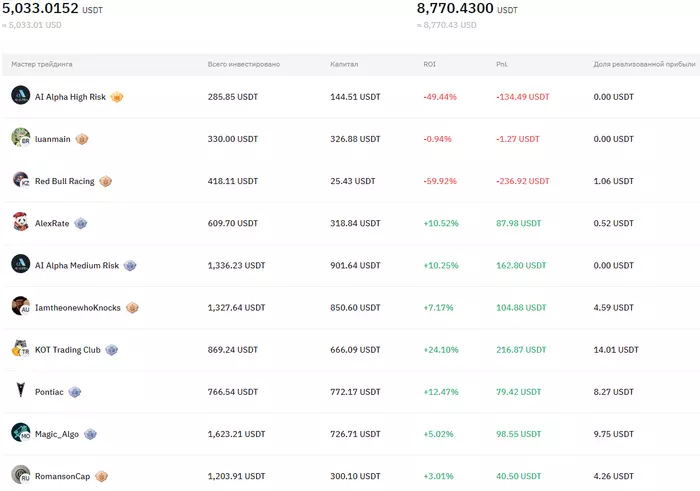
Task: Click the Red Bull Racing avatar icon
Action: (21, 180)
